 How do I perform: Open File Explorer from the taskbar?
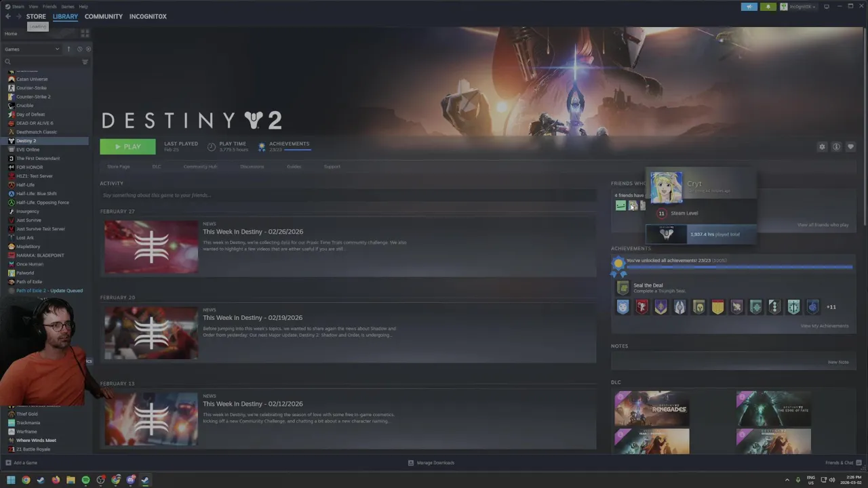click(x=71, y=480)
